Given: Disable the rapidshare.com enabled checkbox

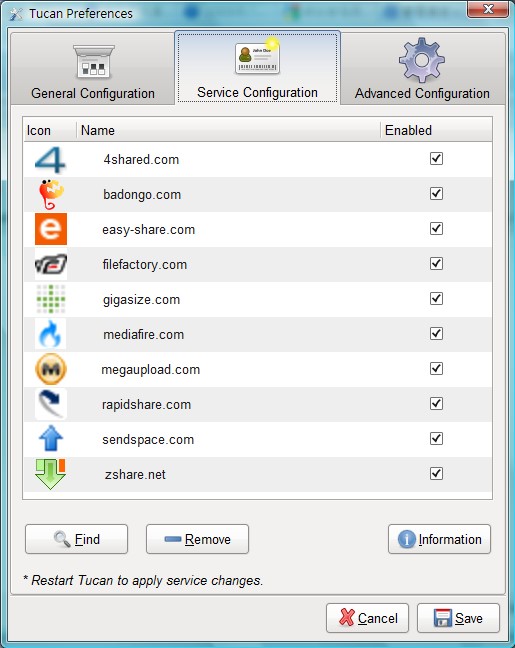Looking at the screenshot, I should pos(436,404).
